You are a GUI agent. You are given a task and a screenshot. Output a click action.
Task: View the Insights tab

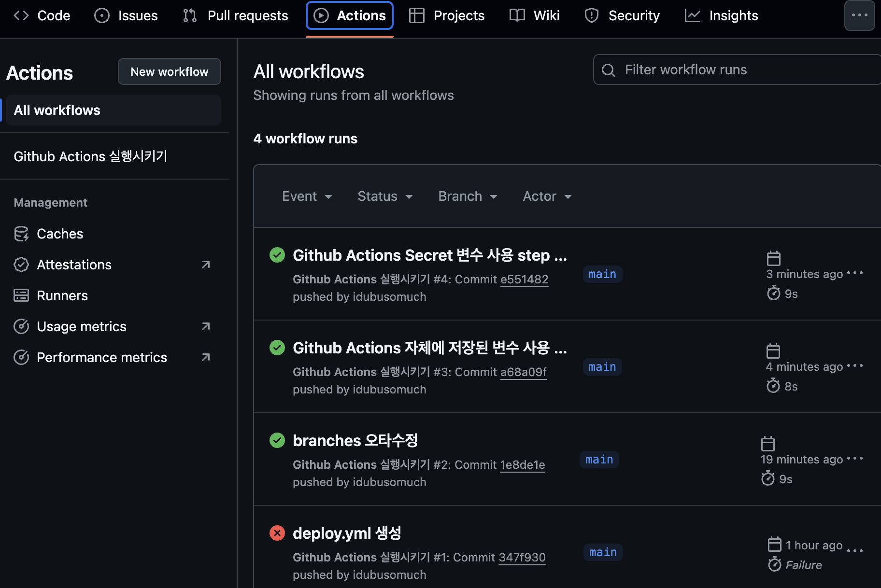coord(722,15)
